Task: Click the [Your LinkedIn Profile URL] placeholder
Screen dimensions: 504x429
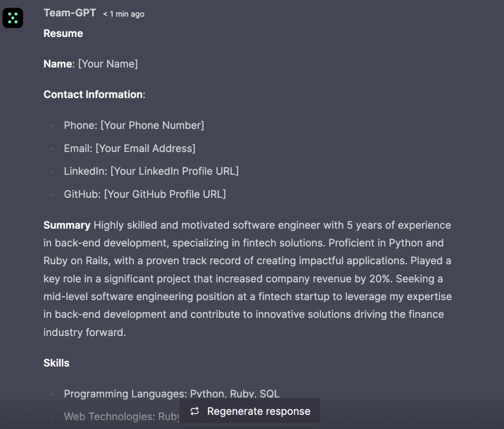Action: coord(174,171)
